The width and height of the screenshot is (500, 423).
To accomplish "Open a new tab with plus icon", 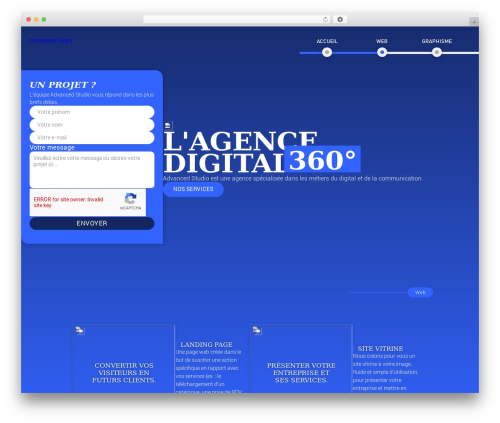I will tap(474, 22).
